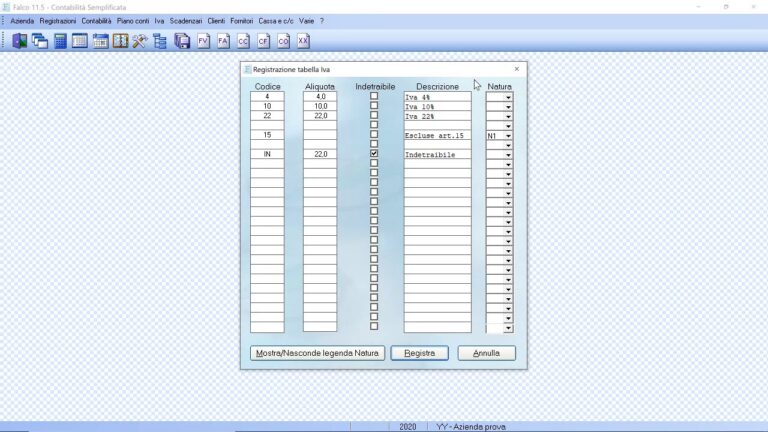
Task: Click the cascading windows toolbar icon
Action: pyautogui.click(x=40, y=41)
